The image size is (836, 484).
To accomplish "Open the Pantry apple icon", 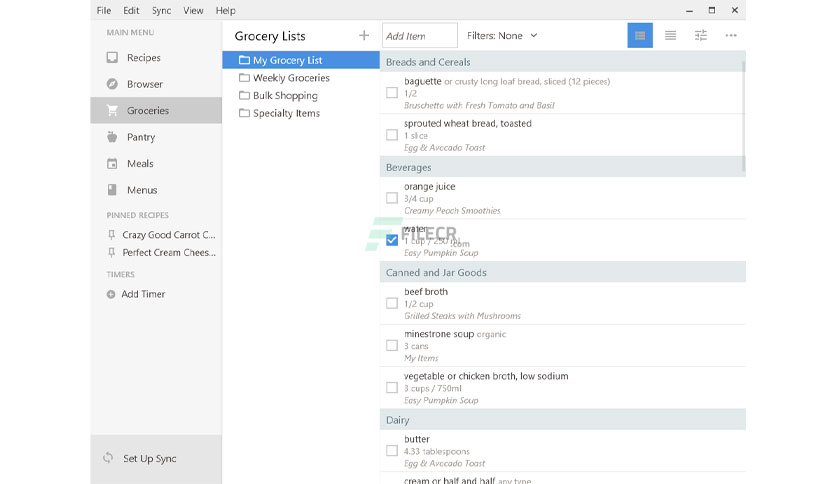I will (x=112, y=137).
